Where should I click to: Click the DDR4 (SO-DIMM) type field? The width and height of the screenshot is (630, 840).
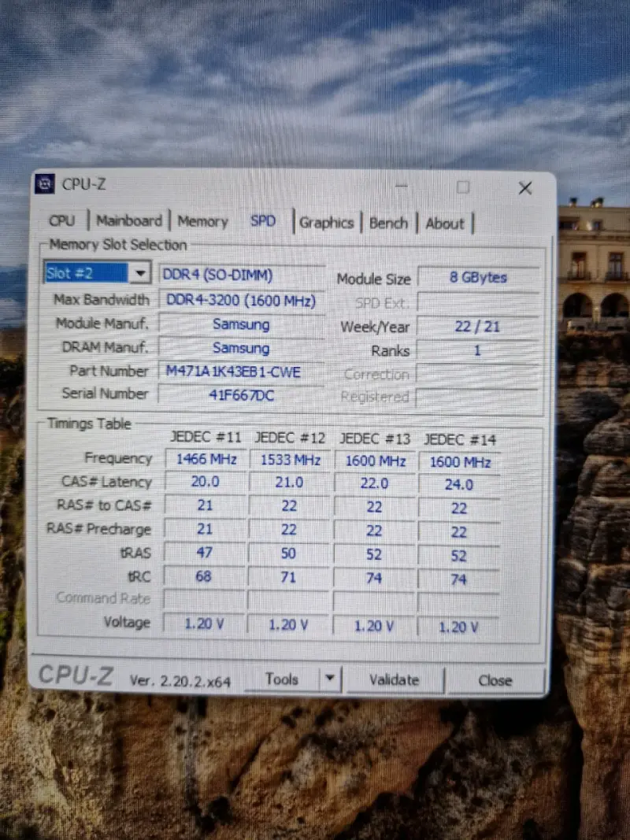pyautogui.click(x=242, y=275)
